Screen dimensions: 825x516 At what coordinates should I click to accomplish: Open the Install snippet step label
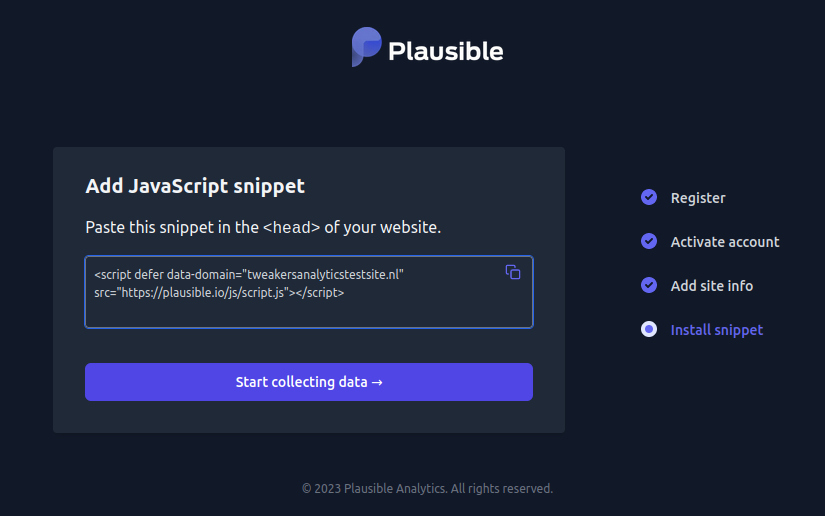[x=717, y=330]
